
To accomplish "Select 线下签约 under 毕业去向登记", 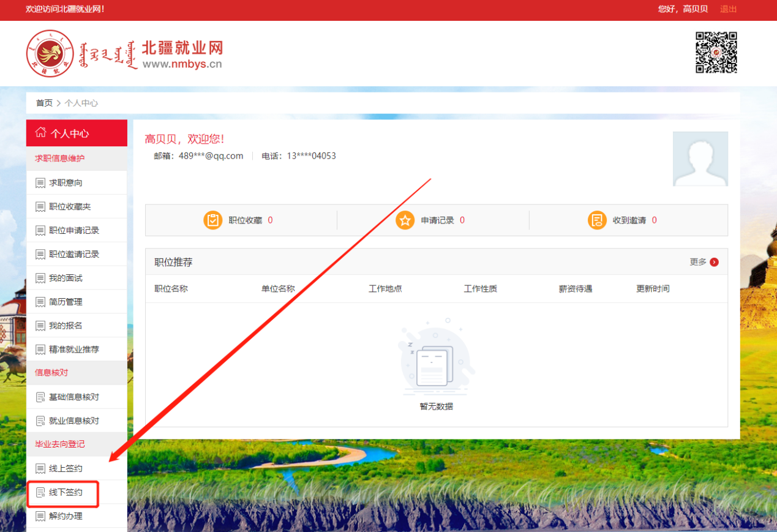I will 66,493.
